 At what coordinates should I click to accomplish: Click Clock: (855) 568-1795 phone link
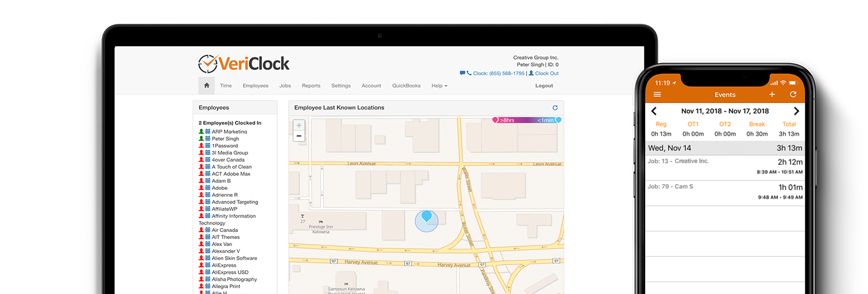click(x=499, y=73)
